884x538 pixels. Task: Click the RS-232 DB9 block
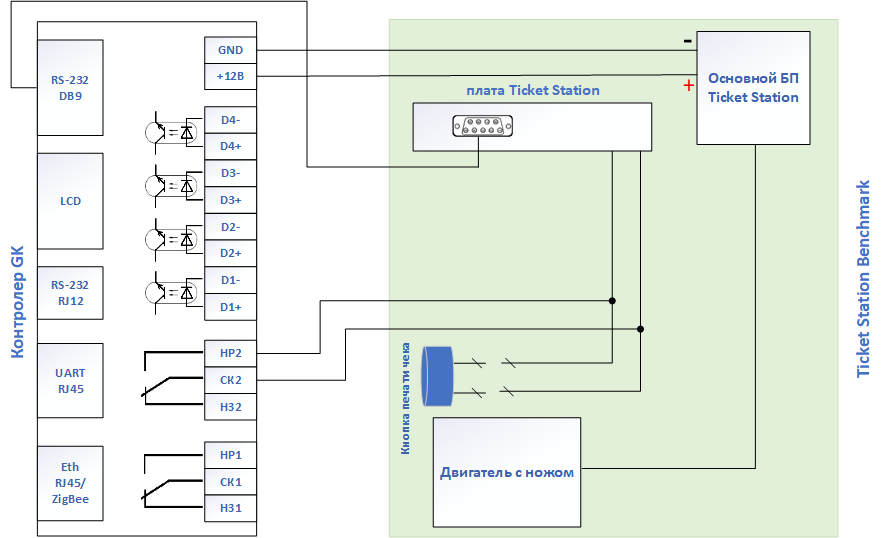click(x=70, y=87)
